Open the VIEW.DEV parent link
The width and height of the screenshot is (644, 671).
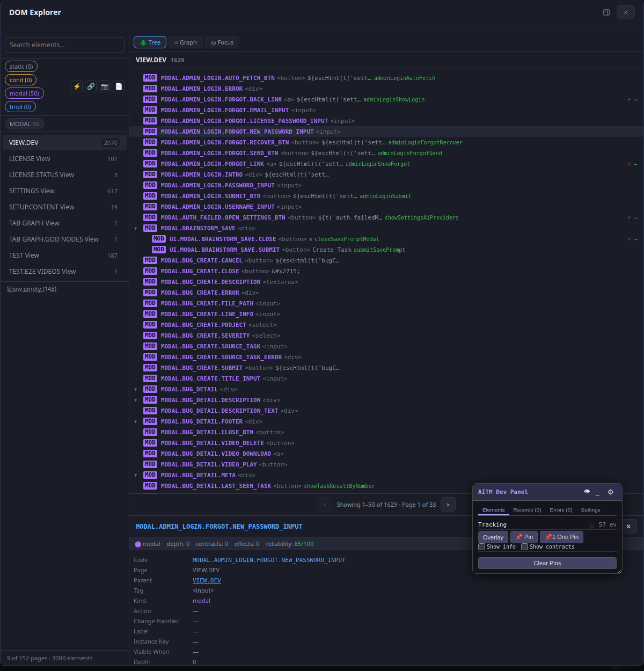(207, 580)
